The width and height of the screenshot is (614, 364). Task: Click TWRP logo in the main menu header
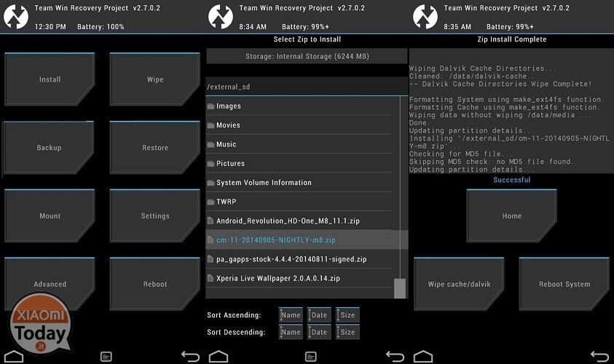(x=16, y=17)
